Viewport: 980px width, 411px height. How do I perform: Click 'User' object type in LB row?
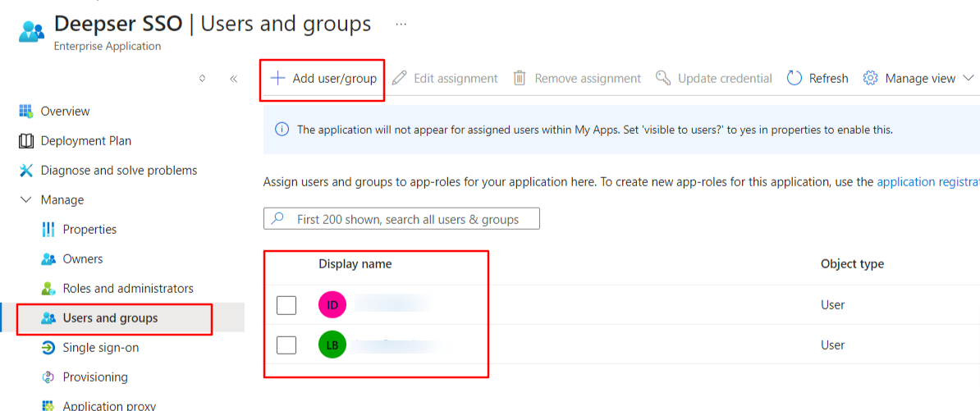point(832,345)
